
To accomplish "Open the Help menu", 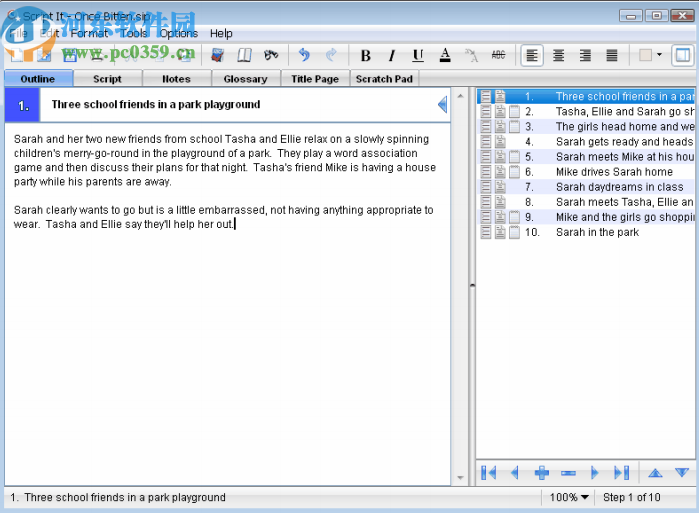I will [221, 33].
